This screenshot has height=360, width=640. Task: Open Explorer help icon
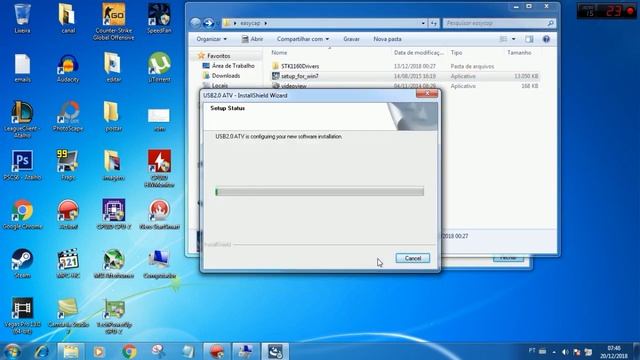pyautogui.click(x=546, y=39)
